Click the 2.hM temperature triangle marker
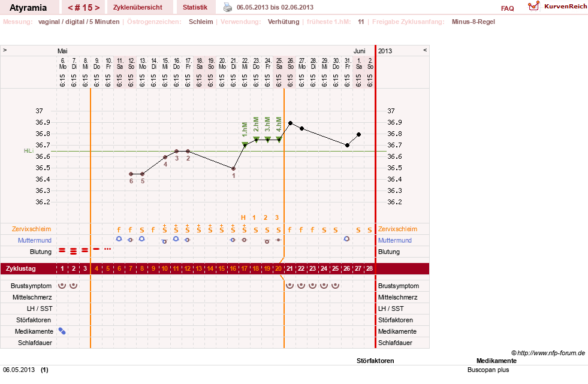The width and height of the screenshot is (588, 384). pyautogui.click(x=256, y=140)
